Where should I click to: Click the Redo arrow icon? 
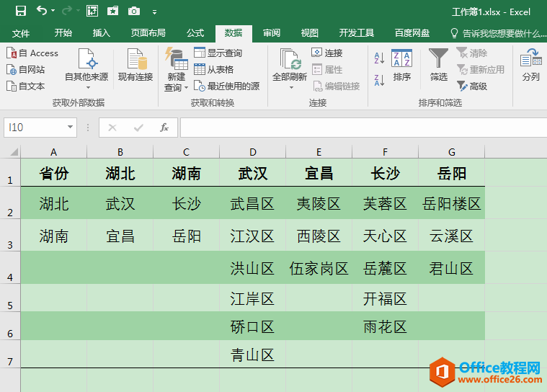pos(66,11)
